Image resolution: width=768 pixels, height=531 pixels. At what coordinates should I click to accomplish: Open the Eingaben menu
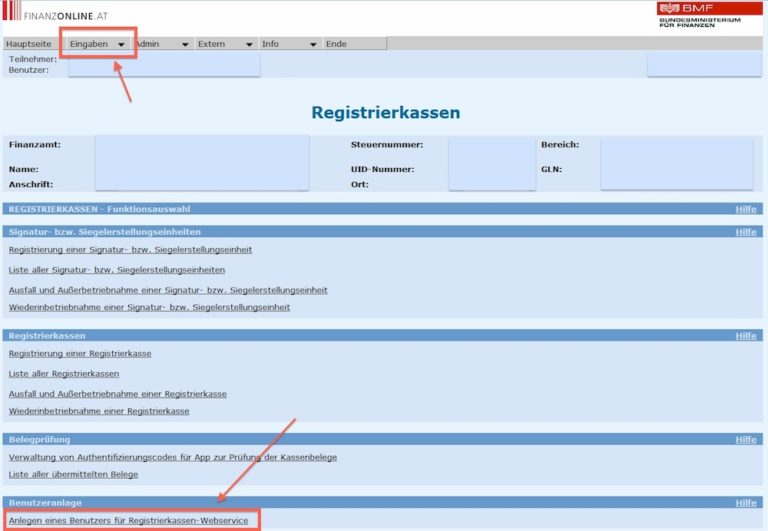pos(89,44)
